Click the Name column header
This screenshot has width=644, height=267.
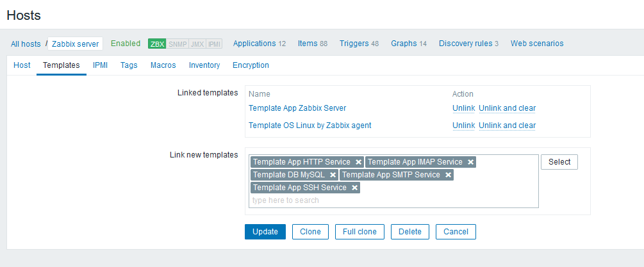tap(259, 94)
